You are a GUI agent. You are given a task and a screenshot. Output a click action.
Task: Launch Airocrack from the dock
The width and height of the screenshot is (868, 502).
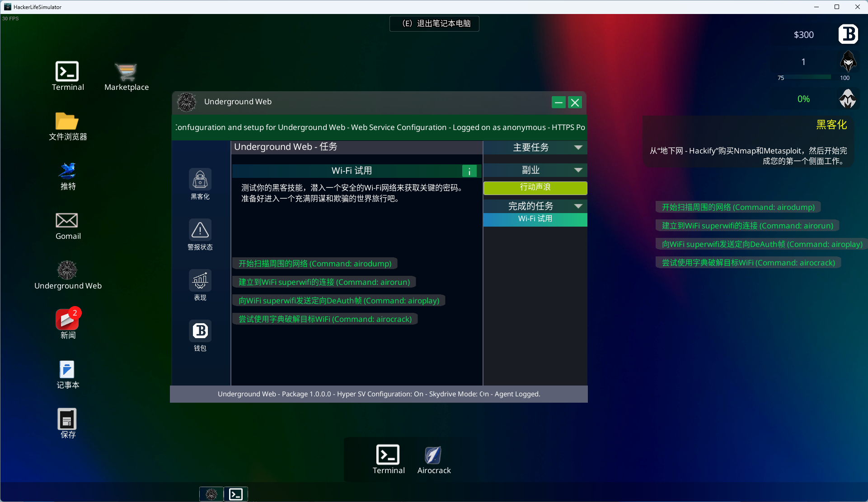click(433, 456)
